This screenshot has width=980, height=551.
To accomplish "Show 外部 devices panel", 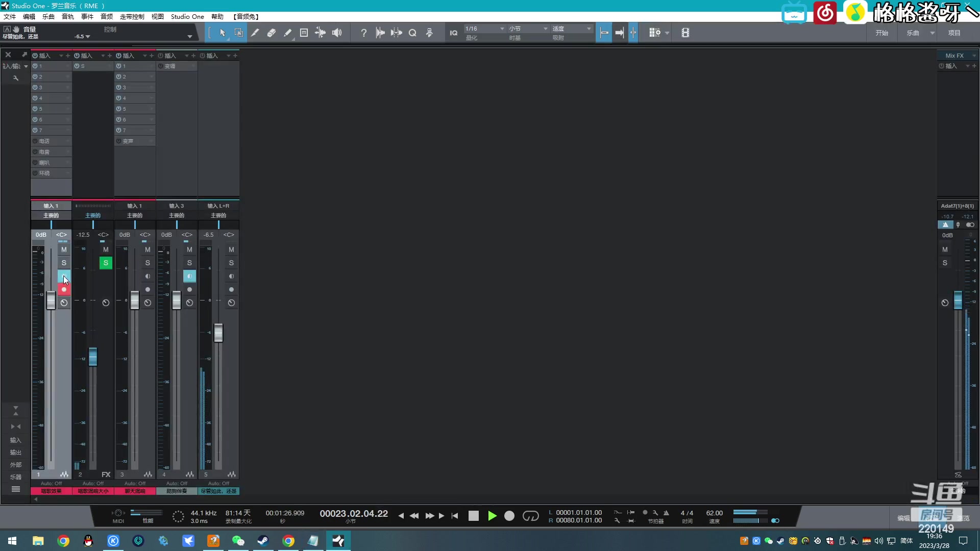I will coord(16,465).
